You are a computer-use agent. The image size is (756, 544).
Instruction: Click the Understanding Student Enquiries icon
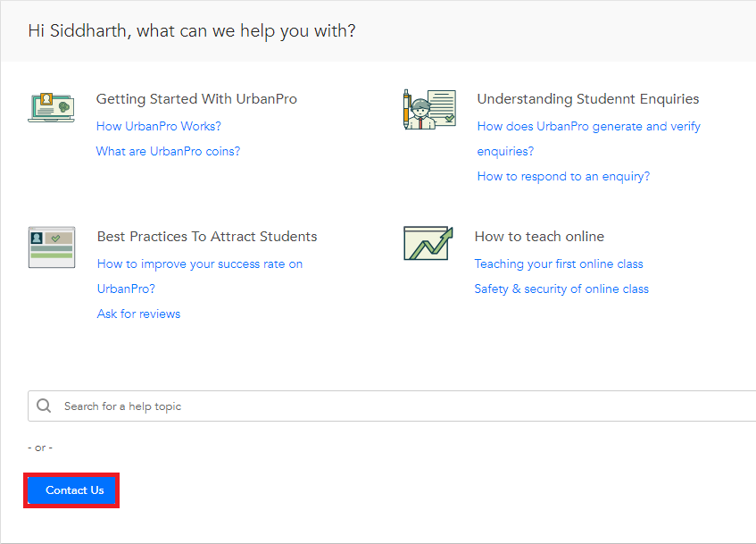(429, 109)
